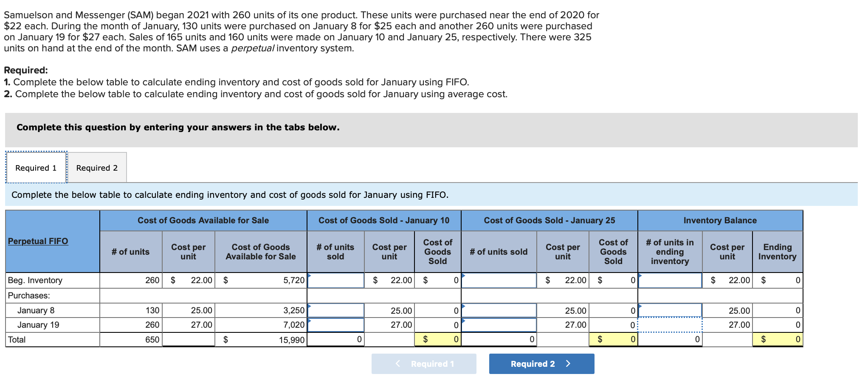Click the ending inventory units cell for January 8

tap(670, 310)
